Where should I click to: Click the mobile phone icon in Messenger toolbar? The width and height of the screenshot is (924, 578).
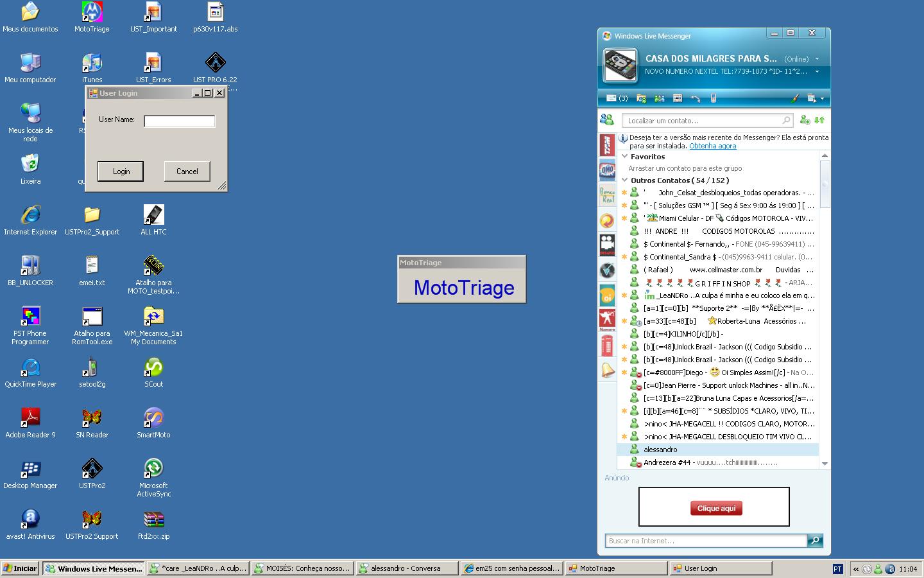pyautogui.click(x=713, y=98)
